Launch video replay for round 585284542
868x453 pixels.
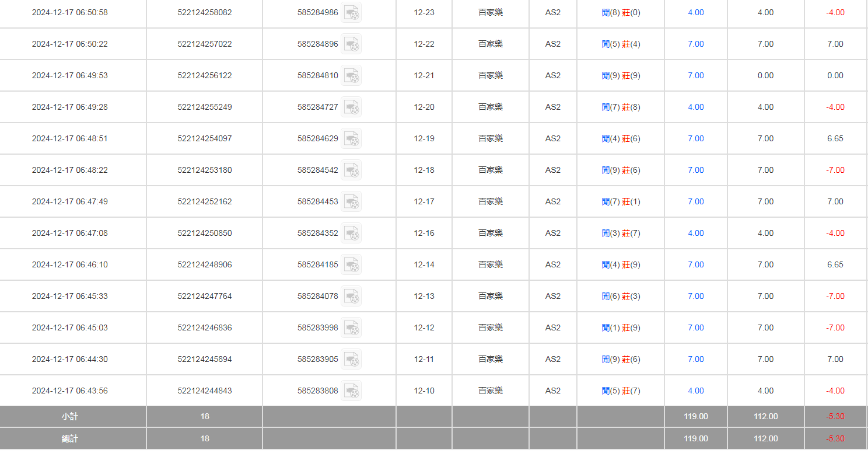pyautogui.click(x=351, y=170)
